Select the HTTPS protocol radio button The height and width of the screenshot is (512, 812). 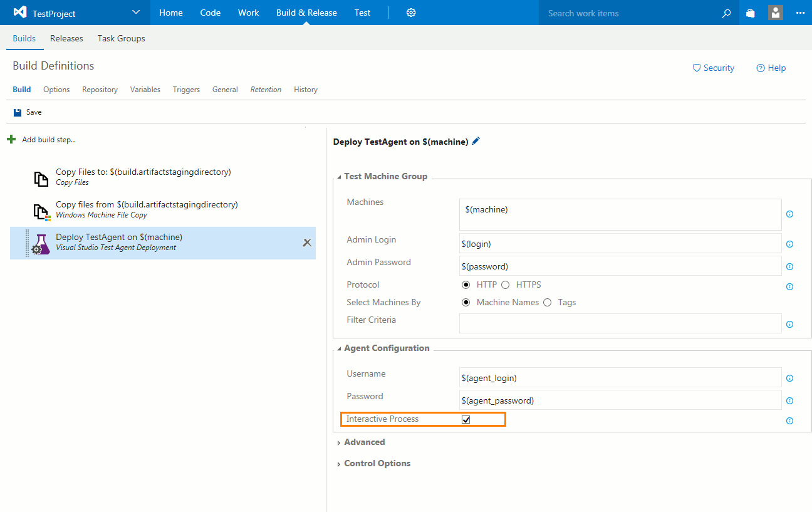pyautogui.click(x=506, y=285)
